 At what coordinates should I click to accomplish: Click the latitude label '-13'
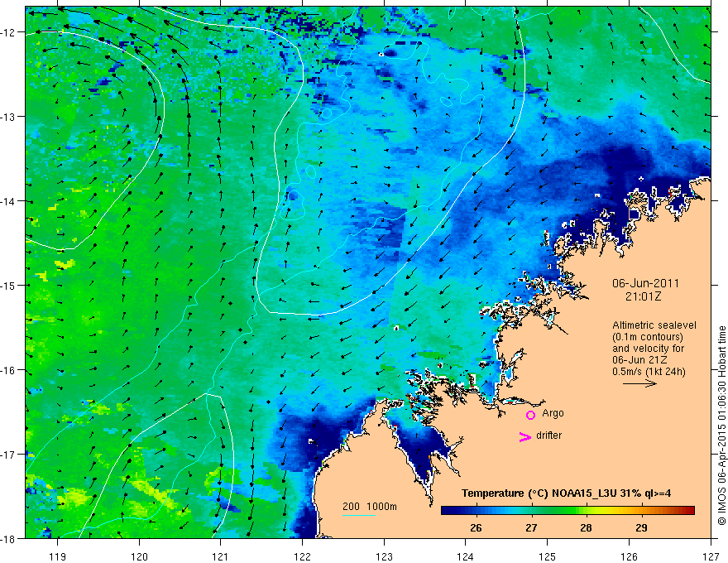(8, 116)
